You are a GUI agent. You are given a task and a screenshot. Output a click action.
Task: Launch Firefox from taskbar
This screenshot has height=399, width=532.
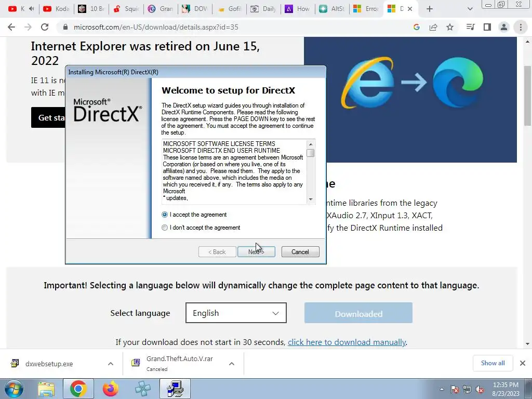(x=111, y=389)
